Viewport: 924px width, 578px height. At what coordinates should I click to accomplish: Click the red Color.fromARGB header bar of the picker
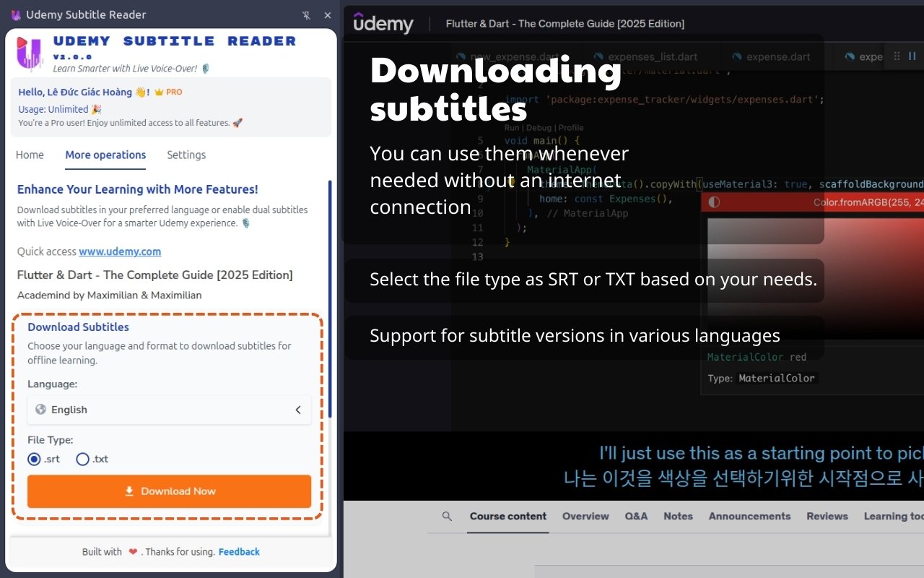pos(812,202)
